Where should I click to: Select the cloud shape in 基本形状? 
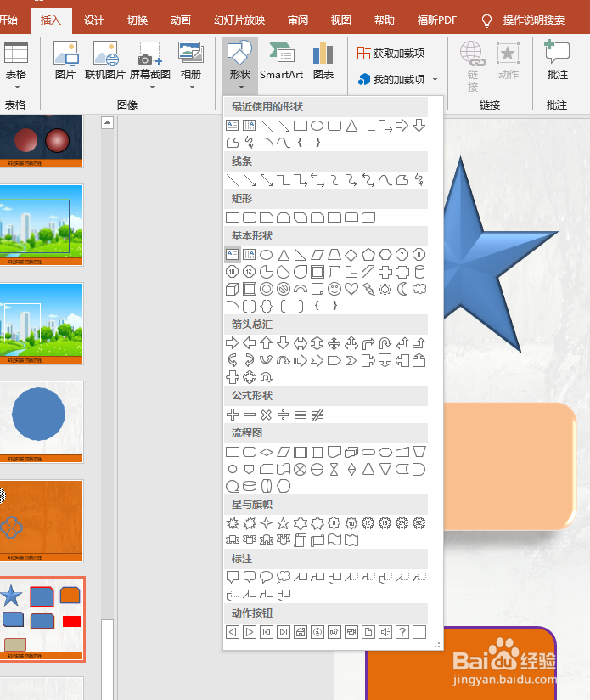click(419, 289)
